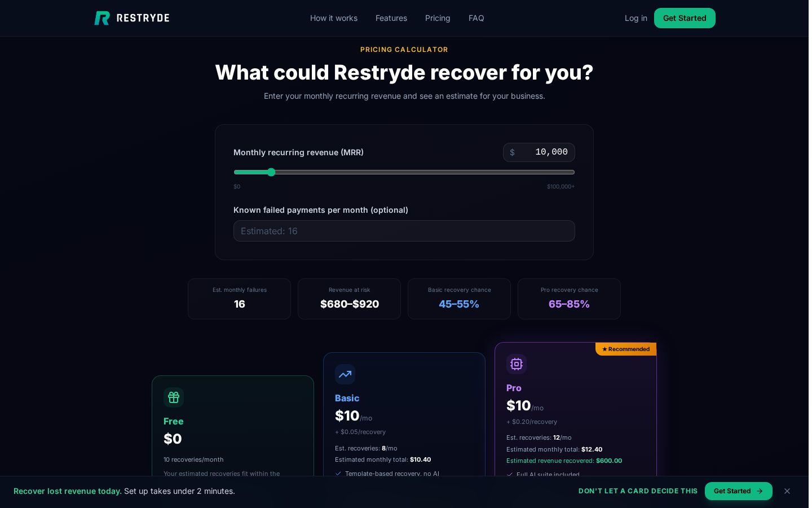Click the RESTRYDE brand name text

click(x=143, y=18)
